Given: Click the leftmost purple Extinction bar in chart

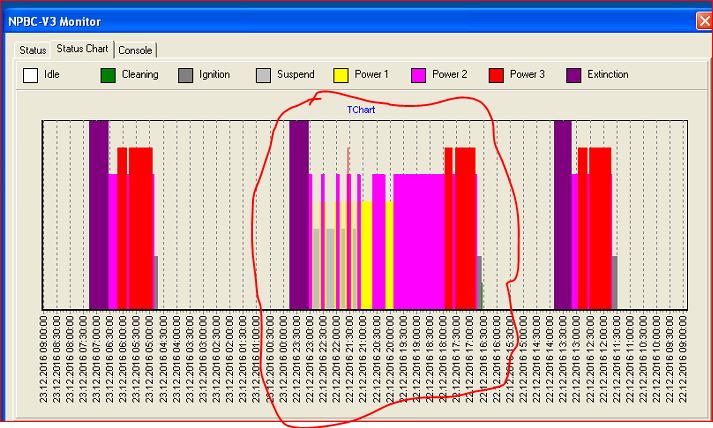Looking at the screenshot, I should [x=98, y=215].
